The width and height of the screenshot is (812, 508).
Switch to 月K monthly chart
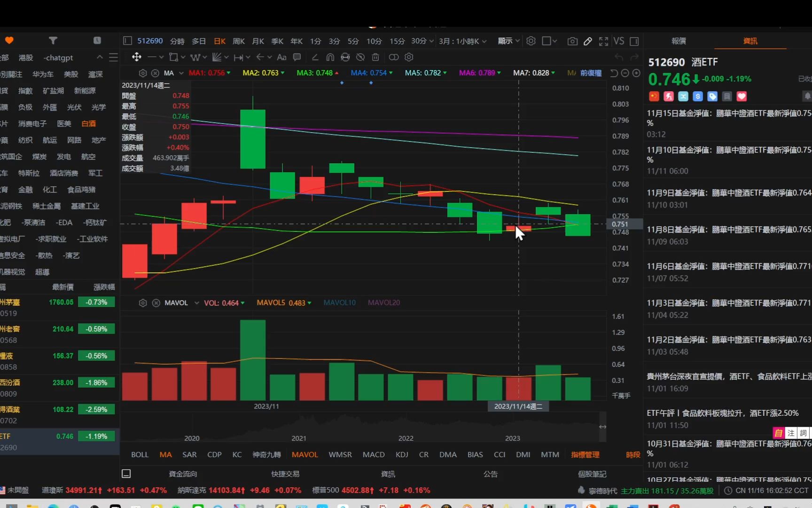[258, 41]
